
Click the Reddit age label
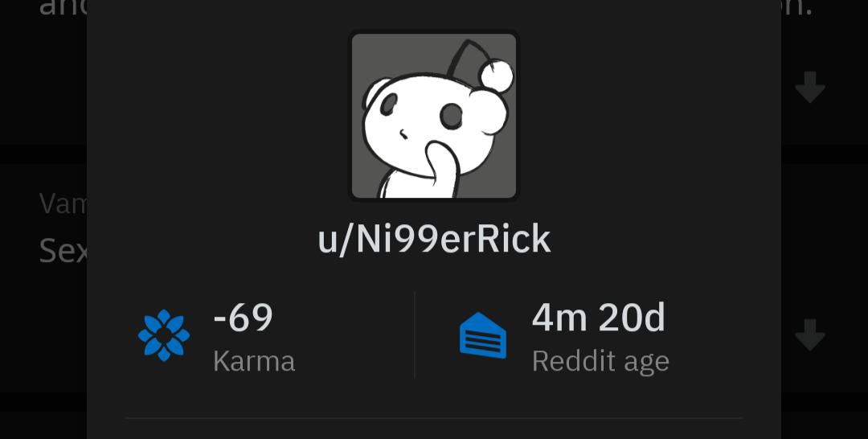point(600,362)
